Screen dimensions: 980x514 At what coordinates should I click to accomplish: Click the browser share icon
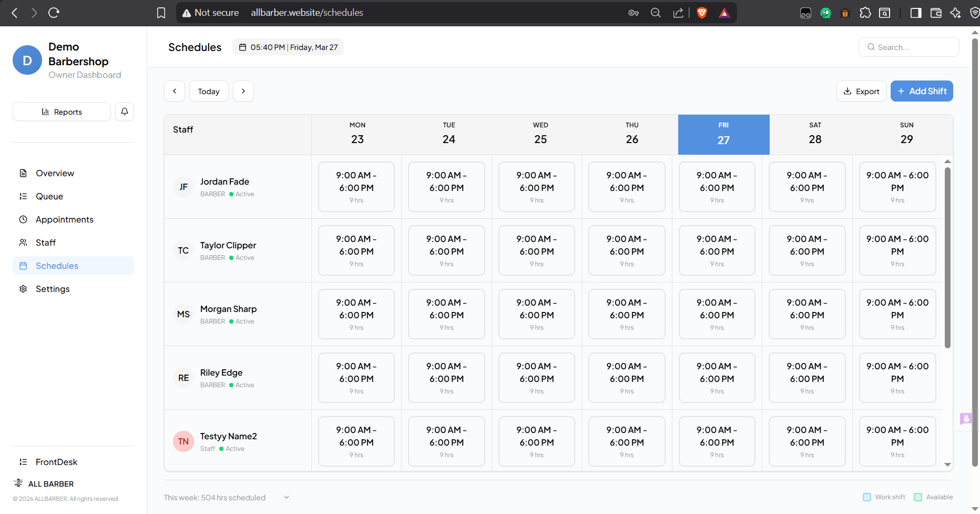[x=678, y=13]
